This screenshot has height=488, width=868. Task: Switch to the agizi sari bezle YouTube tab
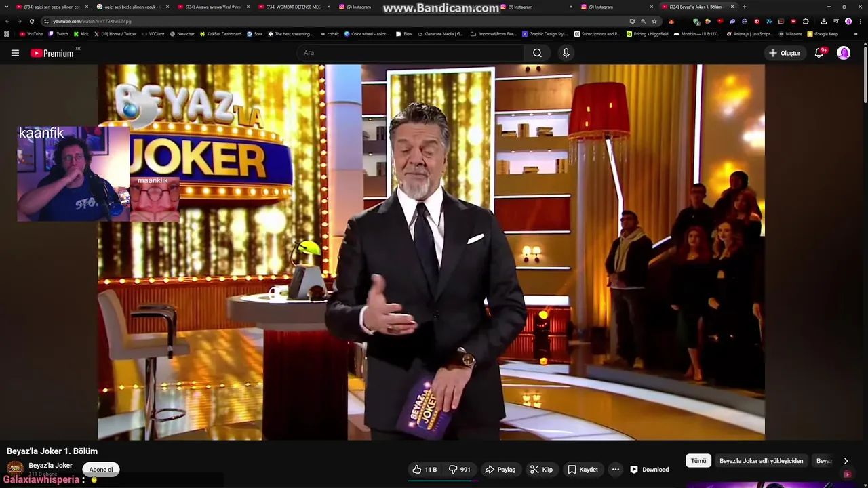[x=52, y=7]
